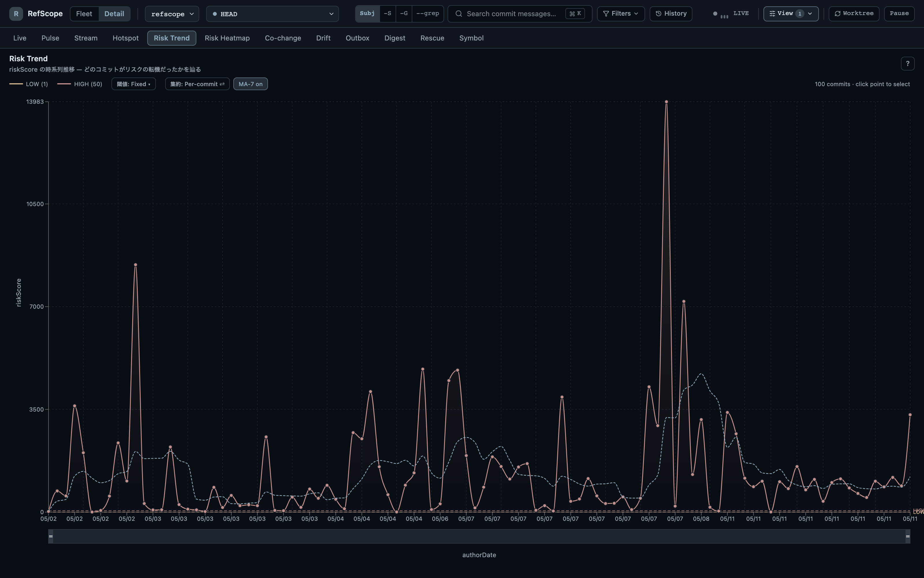Click the chart range slider track

pos(479,536)
